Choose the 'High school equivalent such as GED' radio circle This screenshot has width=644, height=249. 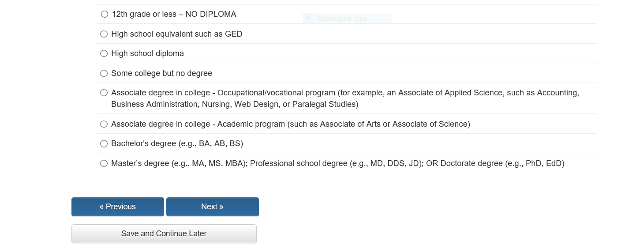point(104,34)
